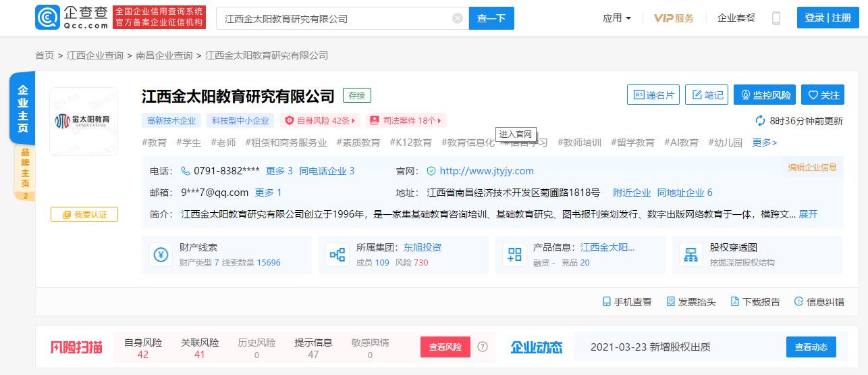Click 科技型中小企业 tag
The height and width of the screenshot is (375, 868).
pyautogui.click(x=240, y=121)
